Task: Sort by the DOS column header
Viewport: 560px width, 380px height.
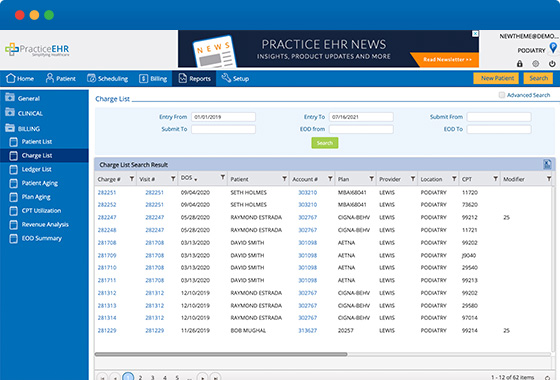Action: click(187, 178)
